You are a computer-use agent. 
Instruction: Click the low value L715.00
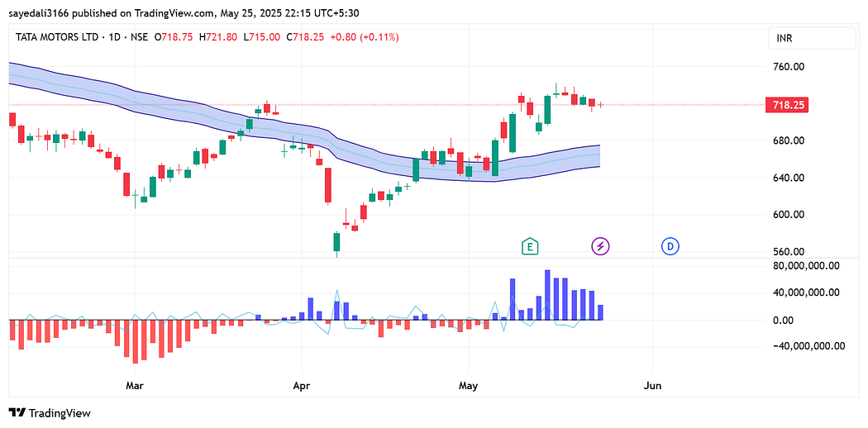pyautogui.click(x=261, y=37)
